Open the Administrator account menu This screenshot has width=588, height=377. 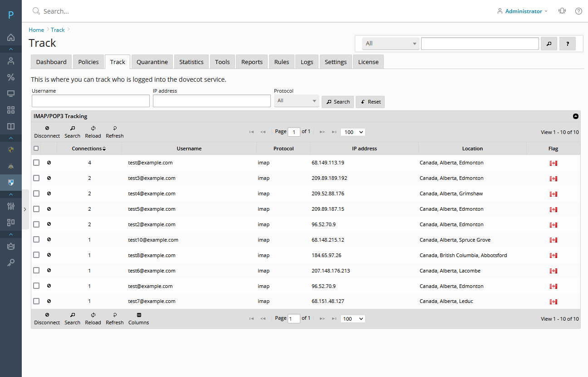click(522, 11)
